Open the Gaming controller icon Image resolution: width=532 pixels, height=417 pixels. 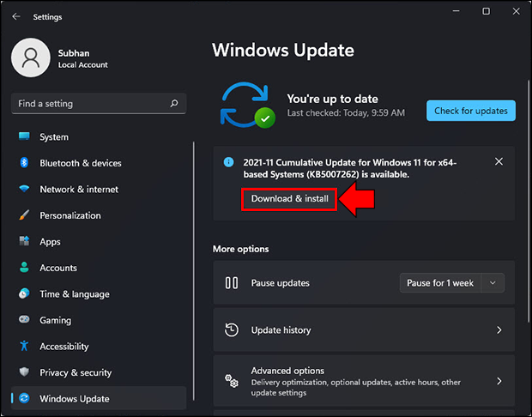tap(24, 320)
